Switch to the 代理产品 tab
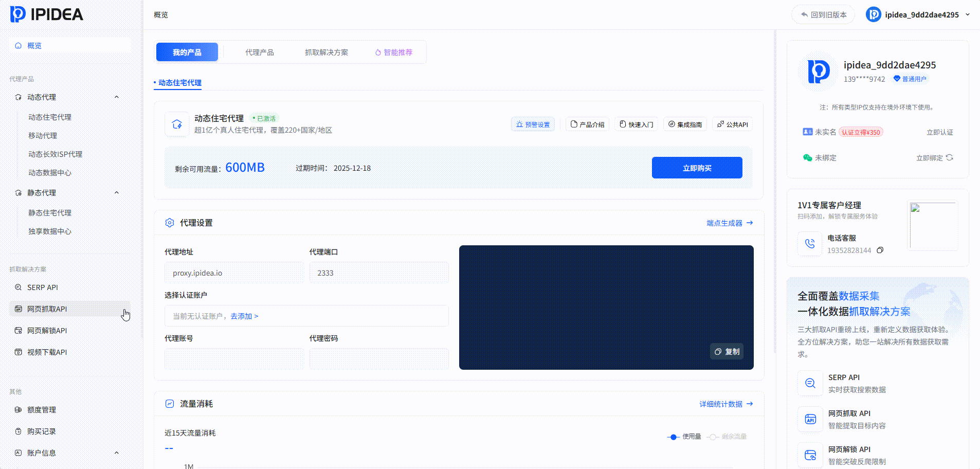Image resolution: width=980 pixels, height=469 pixels. coord(260,52)
